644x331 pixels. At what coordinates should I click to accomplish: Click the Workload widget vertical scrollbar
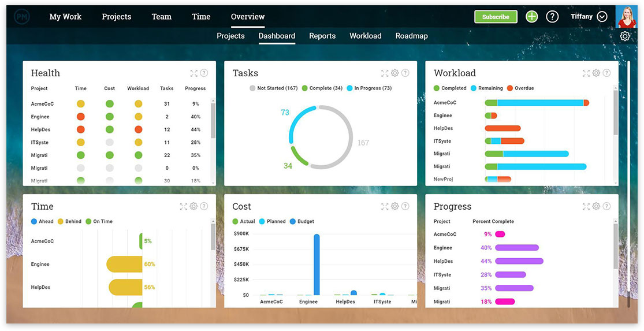[x=615, y=113]
